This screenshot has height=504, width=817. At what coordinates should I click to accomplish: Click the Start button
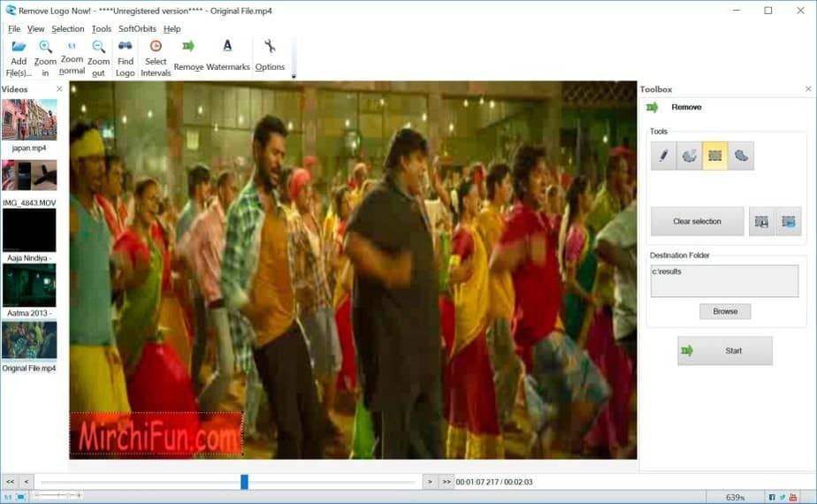pyautogui.click(x=725, y=351)
